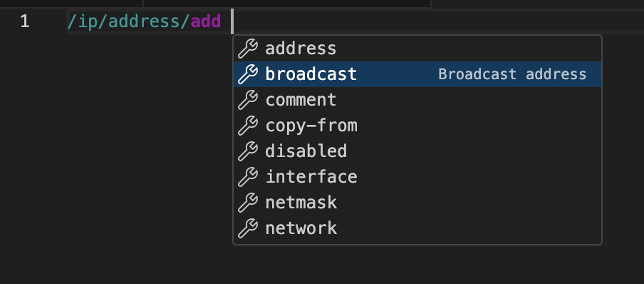The height and width of the screenshot is (284, 644).
Task: Click the wrench icon beside disabled
Action: (x=248, y=151)
